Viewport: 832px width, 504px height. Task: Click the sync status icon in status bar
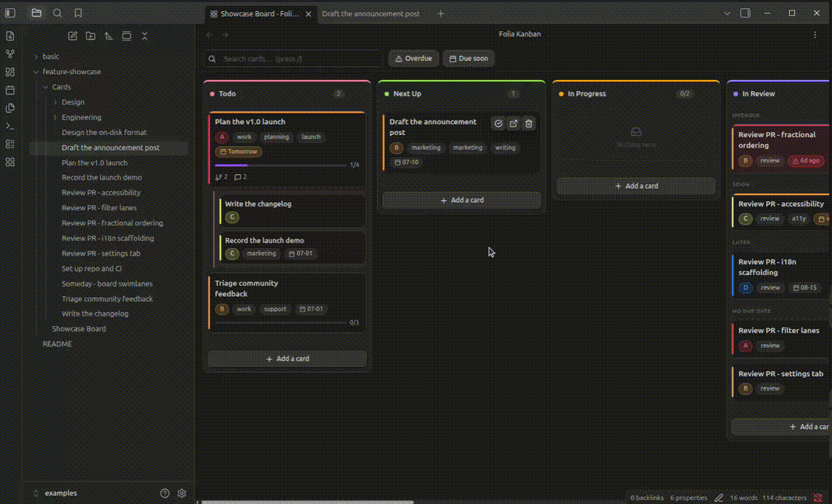tap(818, 498)
